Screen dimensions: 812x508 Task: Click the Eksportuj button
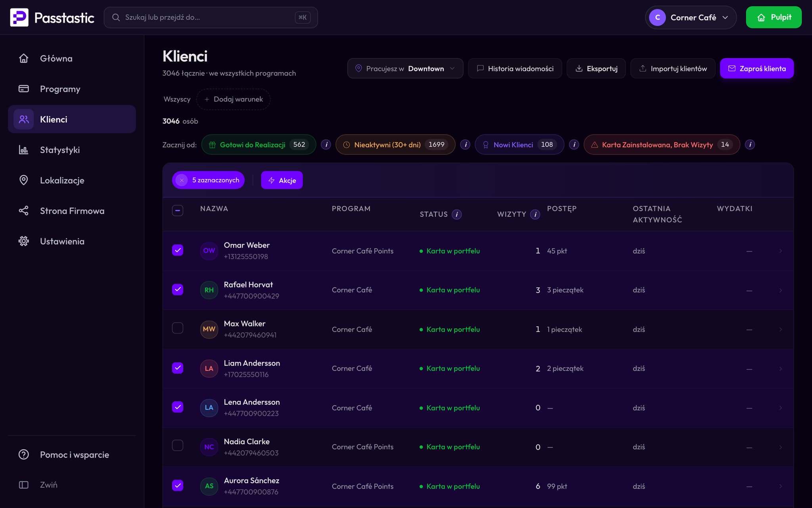[596, 68]
